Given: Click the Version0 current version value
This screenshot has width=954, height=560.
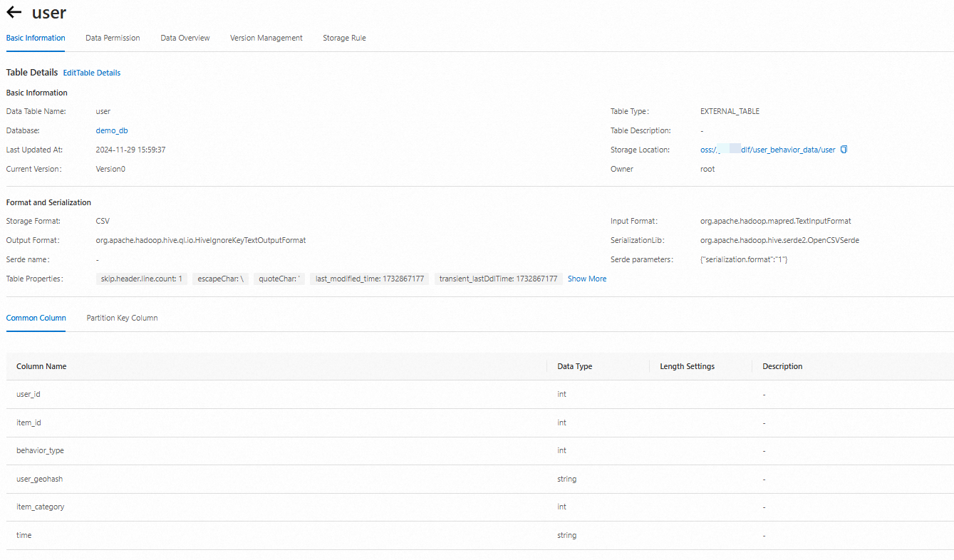Looking at the screenshot, I should 110,169.
